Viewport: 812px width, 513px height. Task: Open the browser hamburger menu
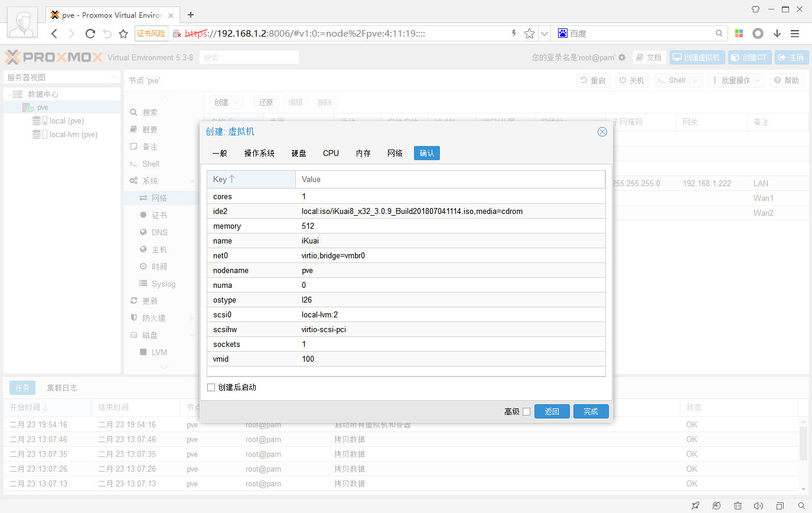[795, 34]
